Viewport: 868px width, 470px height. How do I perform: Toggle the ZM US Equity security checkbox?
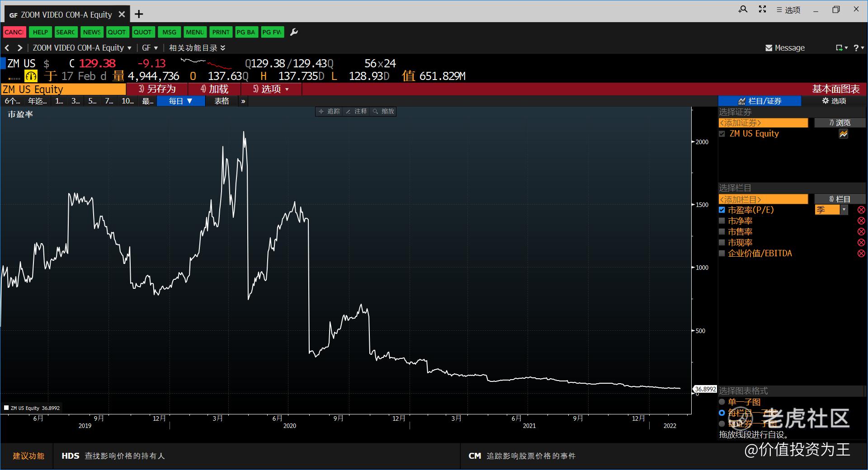coord(722,134)
